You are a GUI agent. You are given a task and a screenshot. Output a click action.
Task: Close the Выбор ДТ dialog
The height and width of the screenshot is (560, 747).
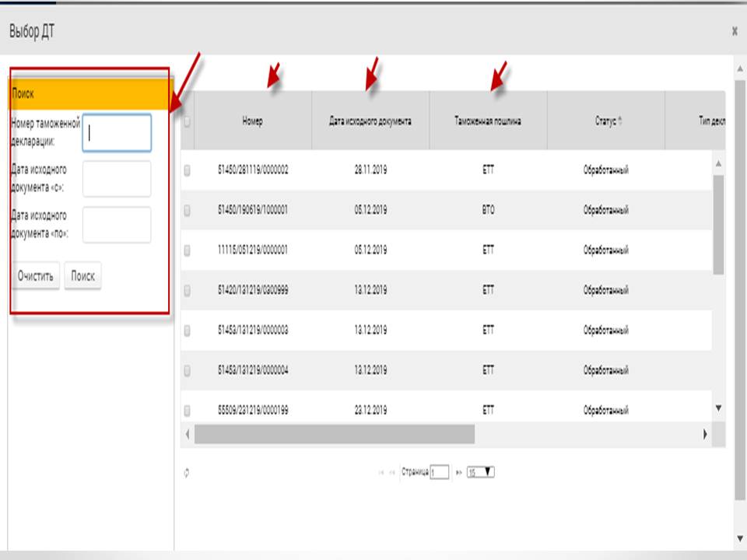735,32
